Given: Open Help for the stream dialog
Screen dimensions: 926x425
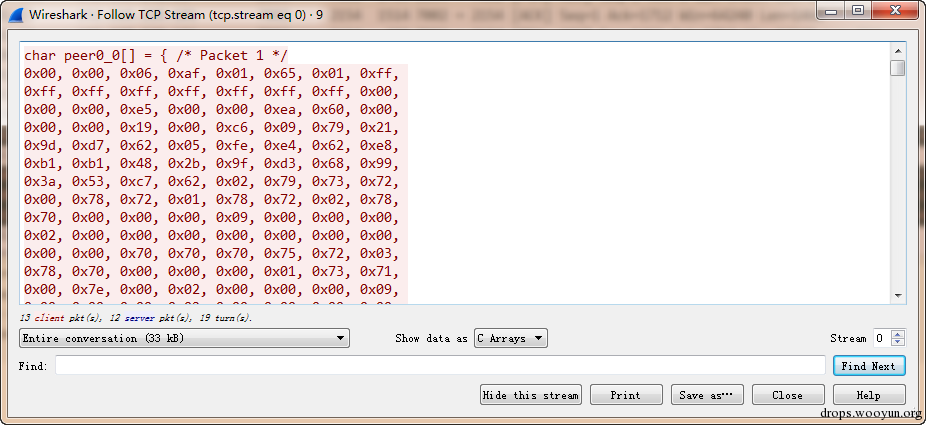Looking at the screenshot, I should [869, 395].
